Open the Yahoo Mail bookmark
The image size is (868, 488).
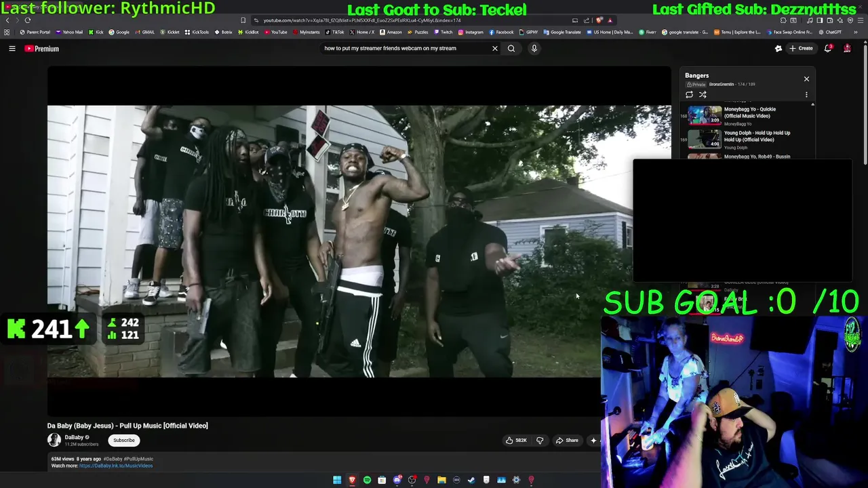69,32
